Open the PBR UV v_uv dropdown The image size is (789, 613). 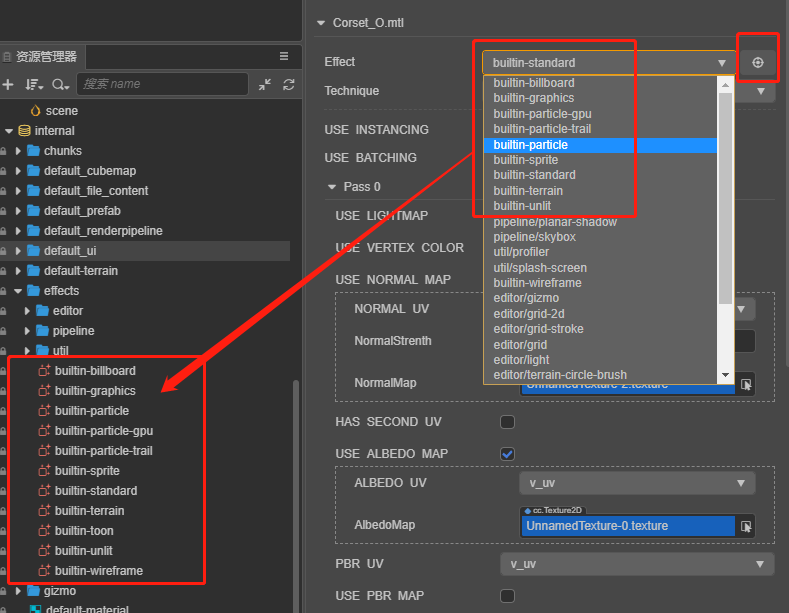pyautogui.click(x=637, y=564)
